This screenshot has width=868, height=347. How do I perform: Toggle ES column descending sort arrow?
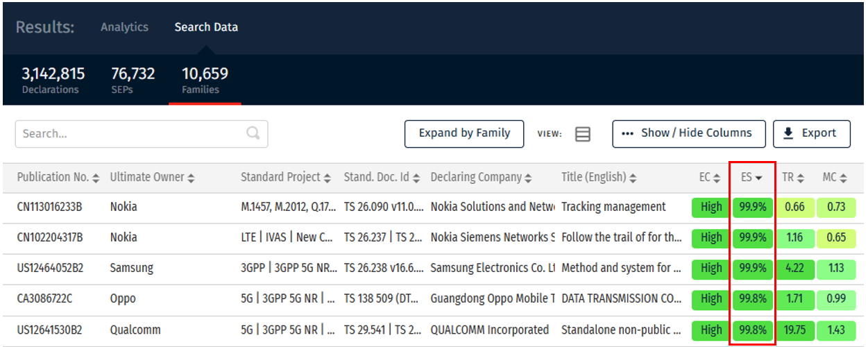tap(758, 178)
